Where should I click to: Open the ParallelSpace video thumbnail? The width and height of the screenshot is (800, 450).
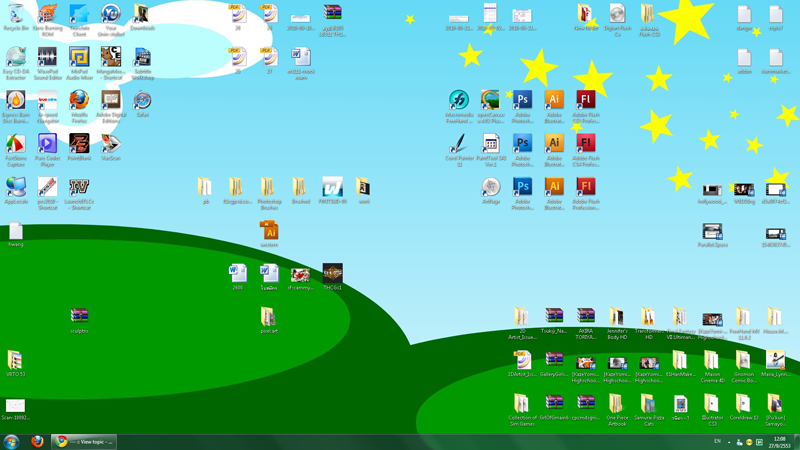tap(712, 235)
